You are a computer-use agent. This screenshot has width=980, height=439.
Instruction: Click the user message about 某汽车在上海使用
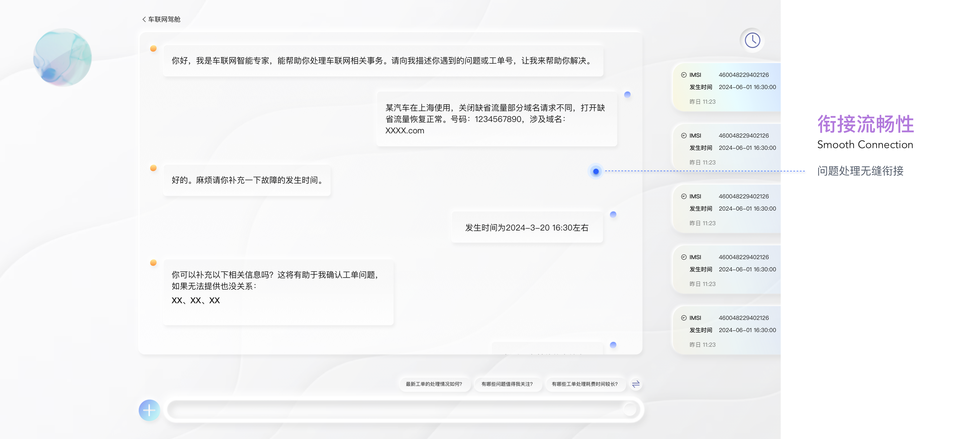coord(496,119)
